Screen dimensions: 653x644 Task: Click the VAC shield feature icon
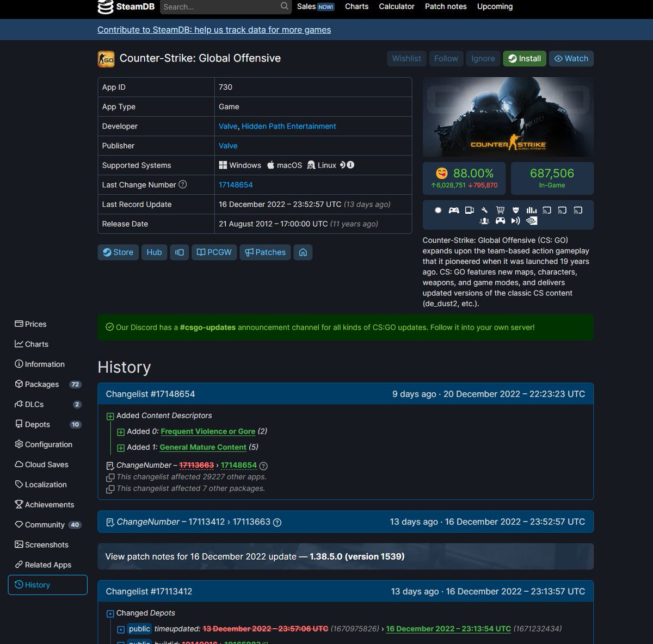pyautogui.click(x=516, y=210)
